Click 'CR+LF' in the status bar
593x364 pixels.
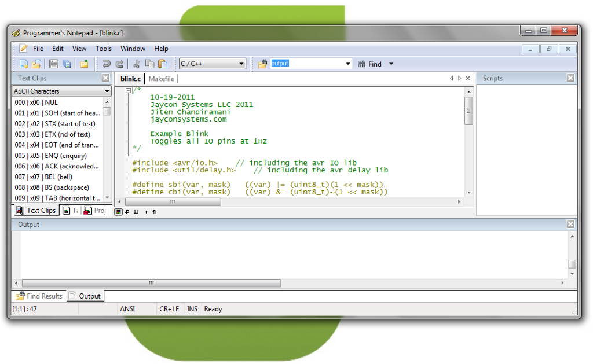click(169, 309)
